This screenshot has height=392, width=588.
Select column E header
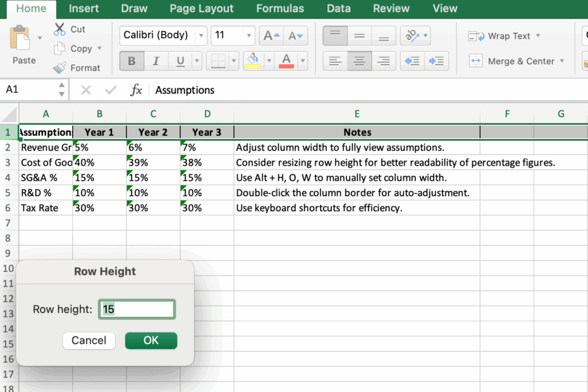tap(357, 114)
